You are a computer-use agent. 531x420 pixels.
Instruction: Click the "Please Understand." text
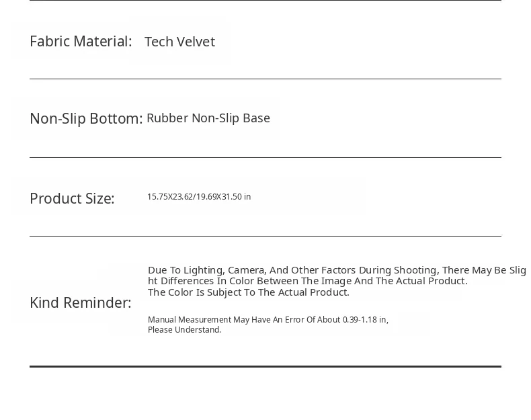[x=184, y=330]
